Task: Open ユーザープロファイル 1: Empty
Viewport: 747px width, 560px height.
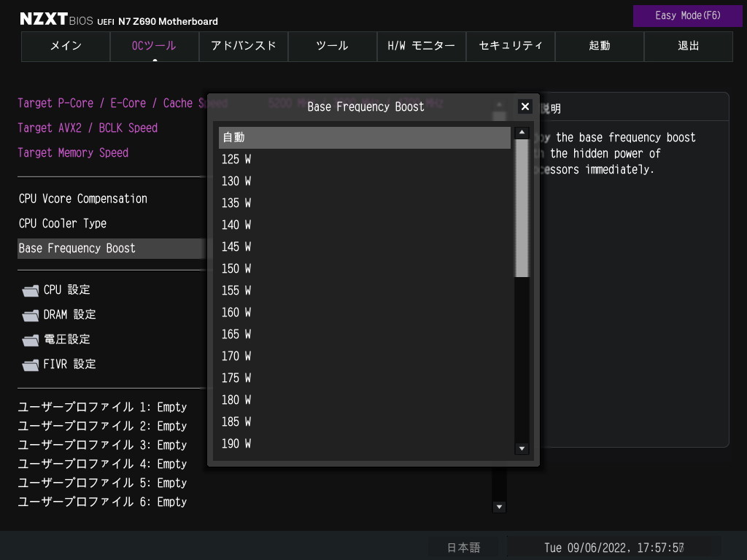Action: [102, 407]
